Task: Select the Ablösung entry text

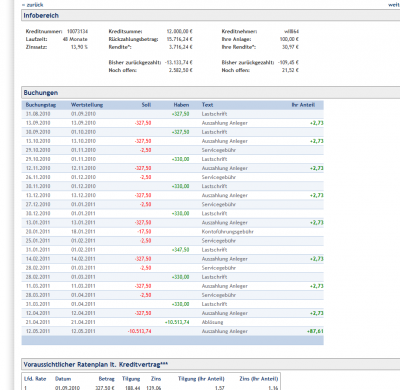Action: coord(212,322)
